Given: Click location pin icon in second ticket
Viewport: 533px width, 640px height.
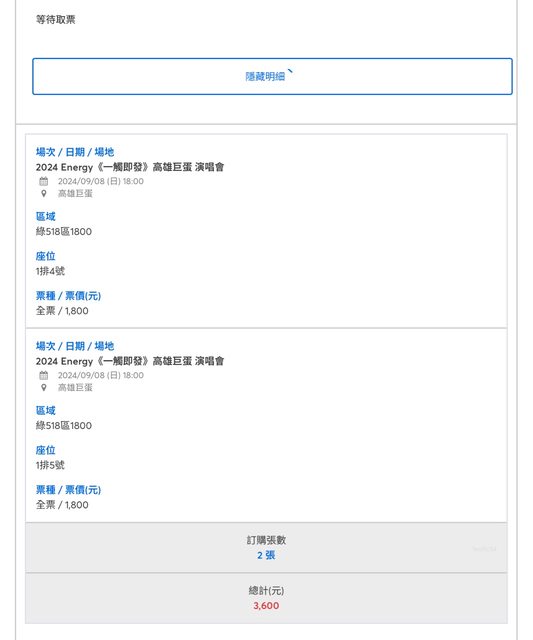Looking at the screenshot, I should [x=44, y=387].
